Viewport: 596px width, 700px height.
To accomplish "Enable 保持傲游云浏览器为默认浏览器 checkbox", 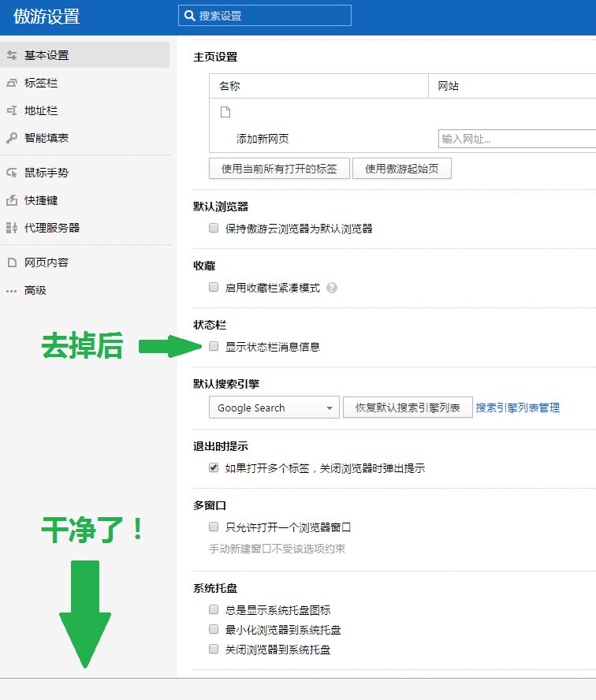I will (214, 228).
